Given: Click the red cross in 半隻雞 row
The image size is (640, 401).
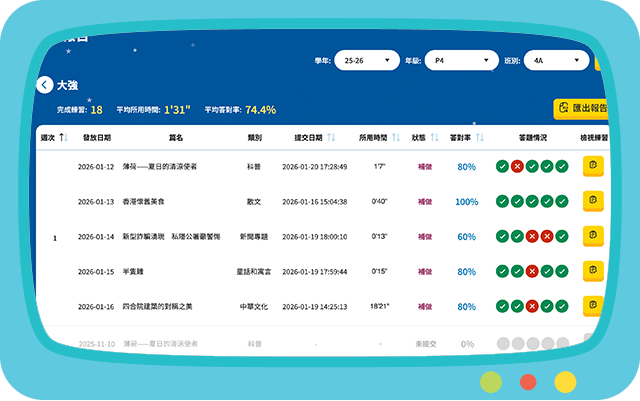Looking at the screenshot, I should pyautogui.click(x=532, y=272).
